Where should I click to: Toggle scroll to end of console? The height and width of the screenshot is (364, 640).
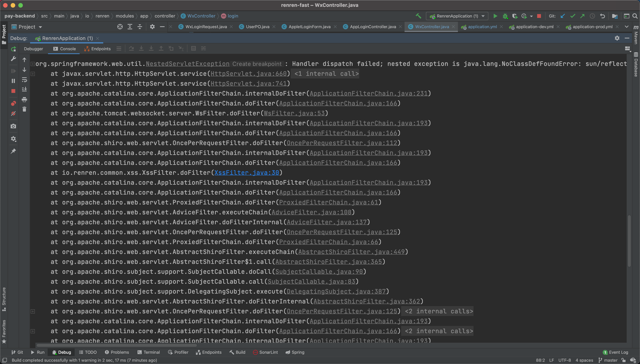point(24,89)
